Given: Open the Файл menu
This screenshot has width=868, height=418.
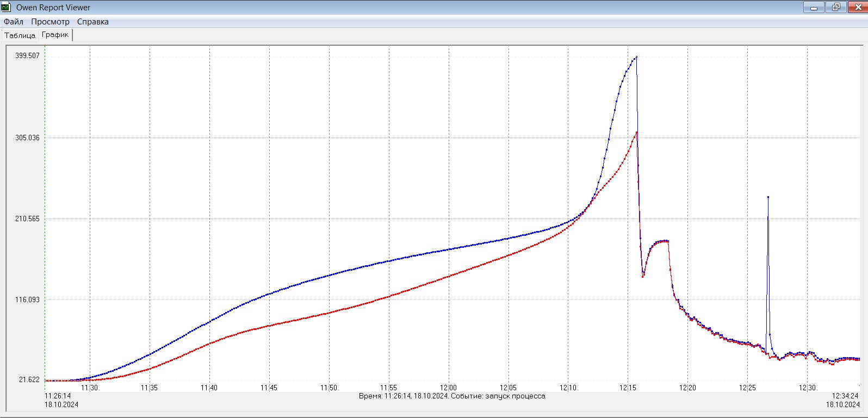Looking at the screenshot, I should [x=14, y=22].
